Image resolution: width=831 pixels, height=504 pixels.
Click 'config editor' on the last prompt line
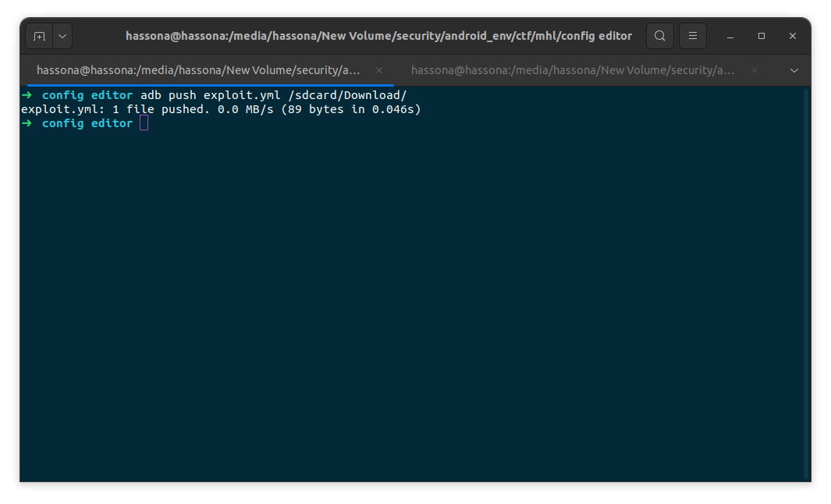87,123
